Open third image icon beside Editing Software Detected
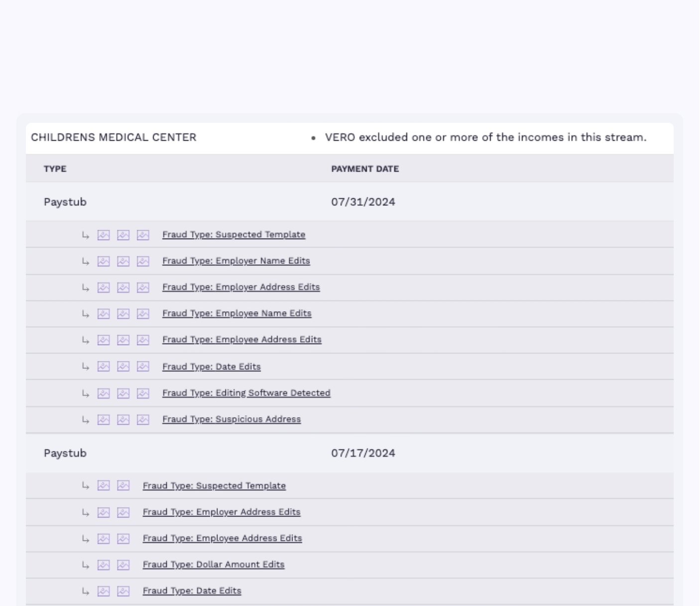The height and width of the screenshot is (606, 700). [x=143, y=394]
